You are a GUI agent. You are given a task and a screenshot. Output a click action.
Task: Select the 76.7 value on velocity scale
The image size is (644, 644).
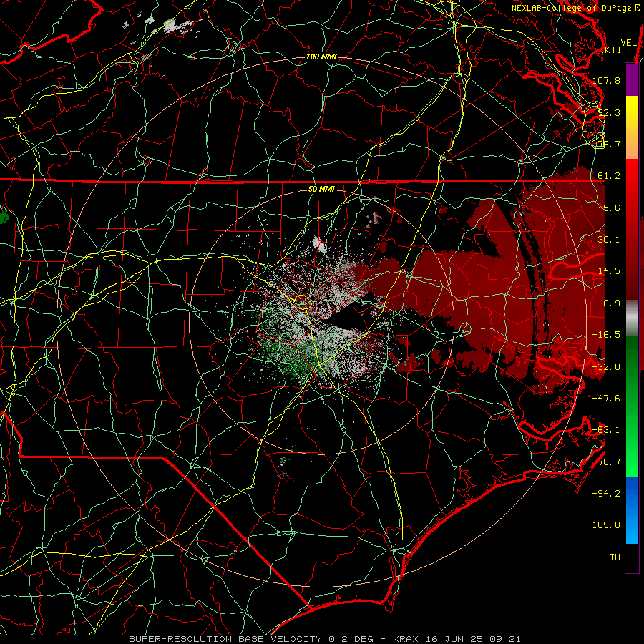(610, 144)
